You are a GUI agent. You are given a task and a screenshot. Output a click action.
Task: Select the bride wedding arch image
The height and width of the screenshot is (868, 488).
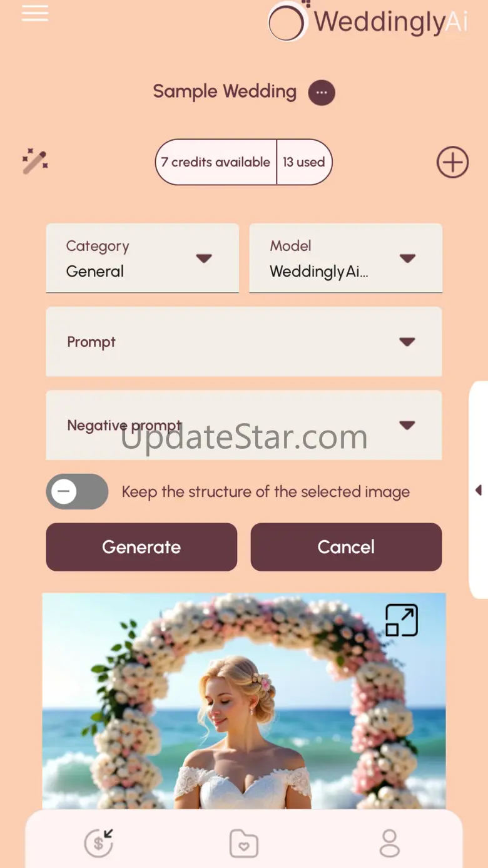point(244,701)
